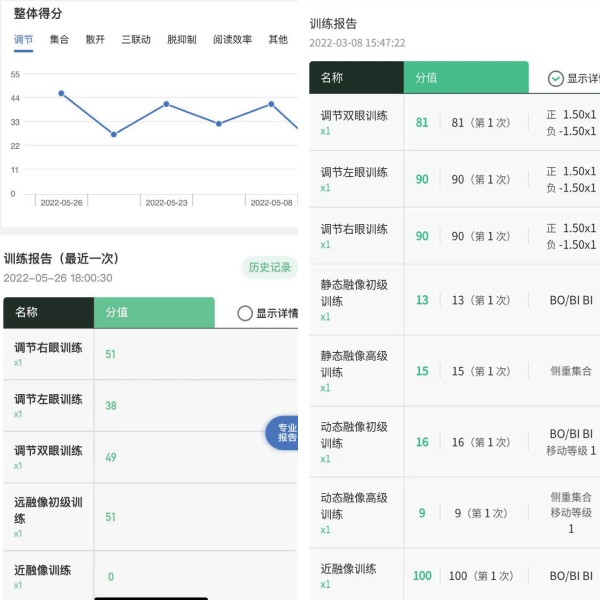Uncheck 显示详情 toggle in right report
Screen dimensions: 600x600
tap(556, 79)
